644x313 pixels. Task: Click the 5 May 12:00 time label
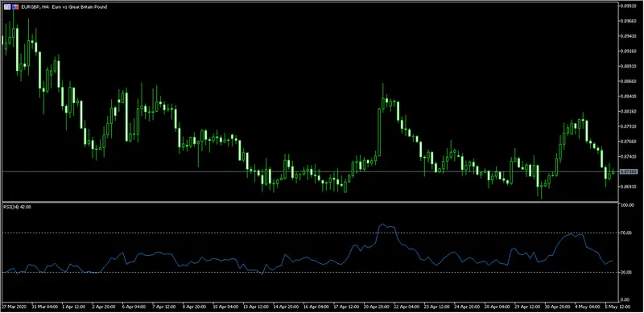pyautogui.click(x=617, y=307)
